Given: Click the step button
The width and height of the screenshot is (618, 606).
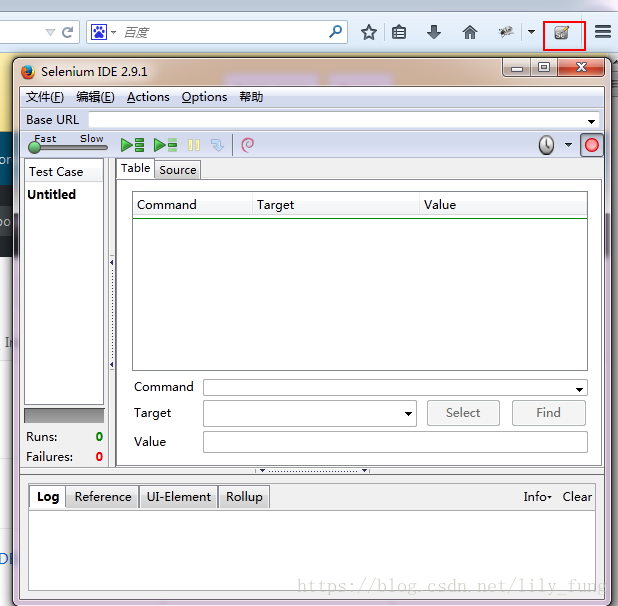Looking at the screenshot, I should [217, 145].
